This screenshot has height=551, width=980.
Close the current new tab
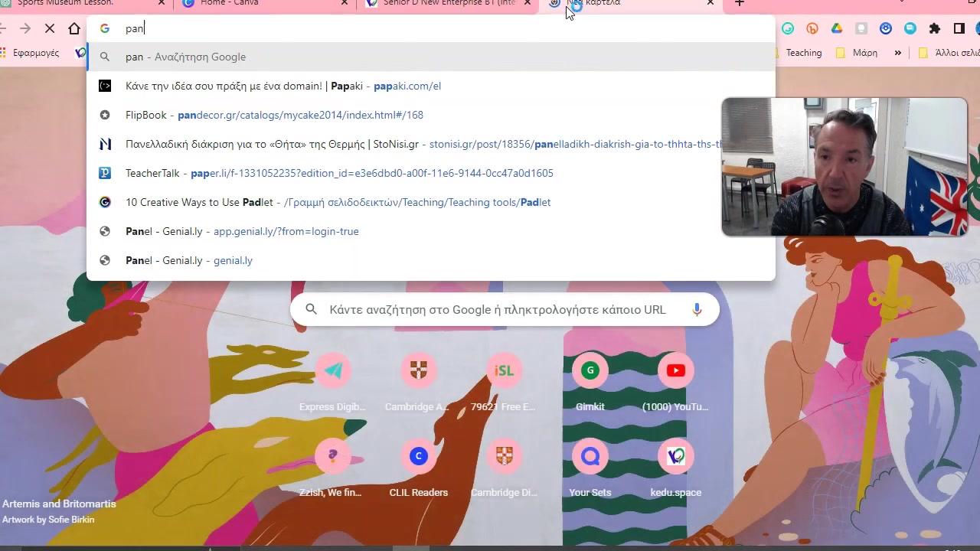710,3
